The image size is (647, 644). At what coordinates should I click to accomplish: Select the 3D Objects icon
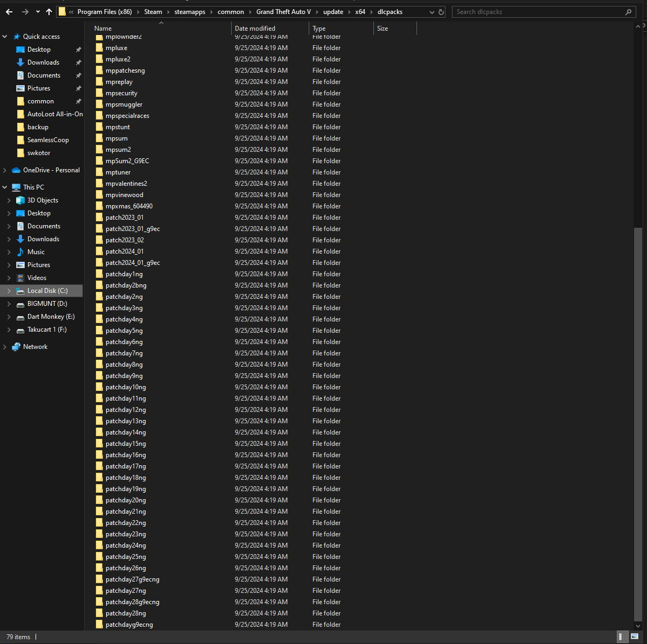pyautogui.click(x=20, y=200)
